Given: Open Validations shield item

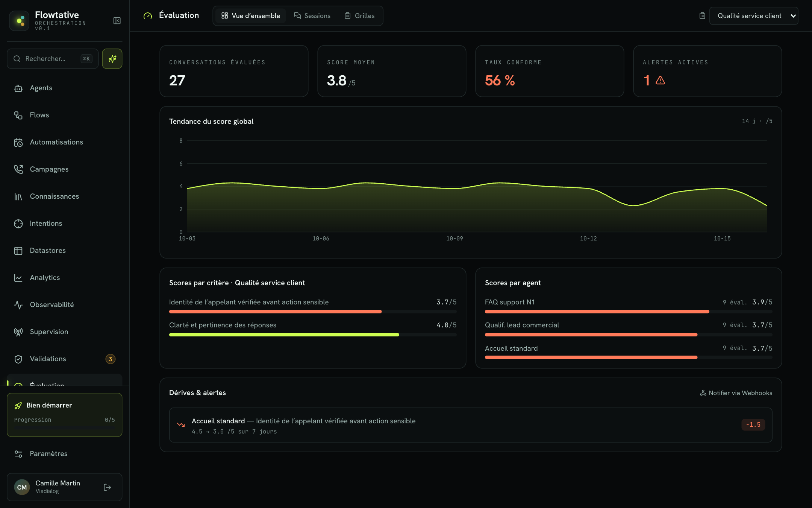Looking at the screenshot, I should click(64, 359).
